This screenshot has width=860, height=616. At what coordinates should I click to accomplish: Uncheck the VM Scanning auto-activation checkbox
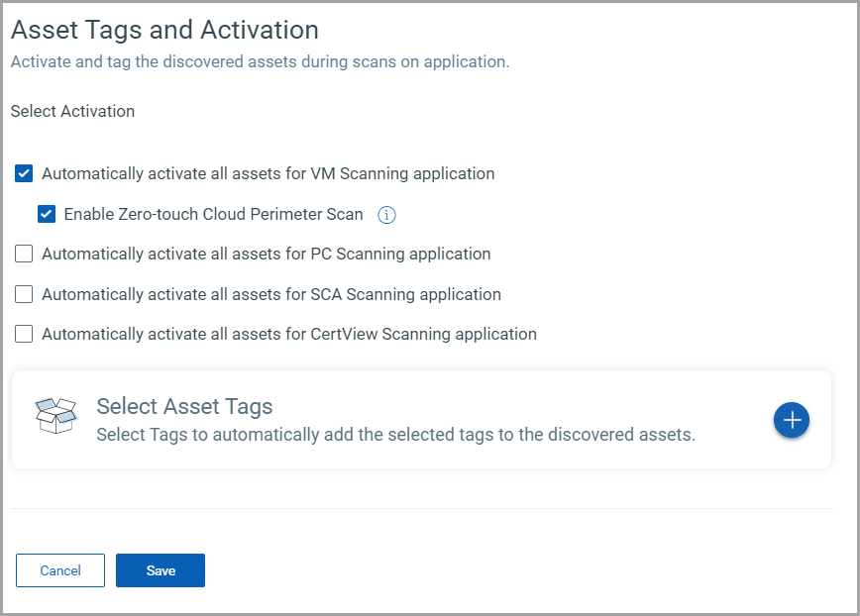[x=25, y=174]
